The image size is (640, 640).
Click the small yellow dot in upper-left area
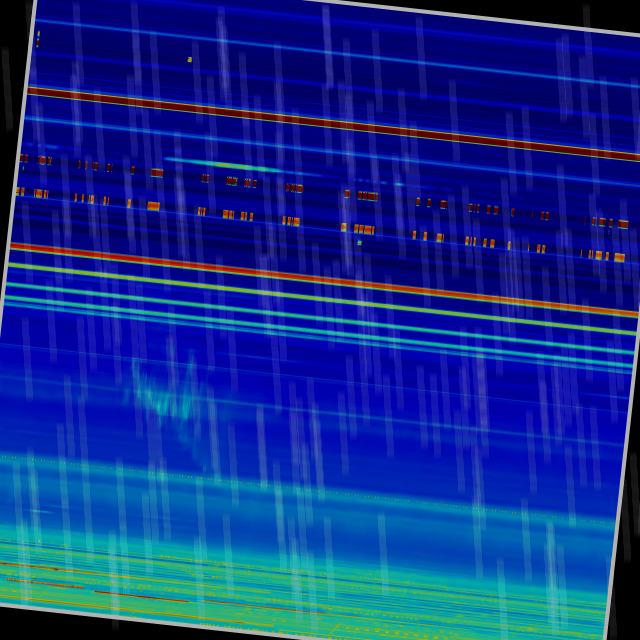(189, 60)
